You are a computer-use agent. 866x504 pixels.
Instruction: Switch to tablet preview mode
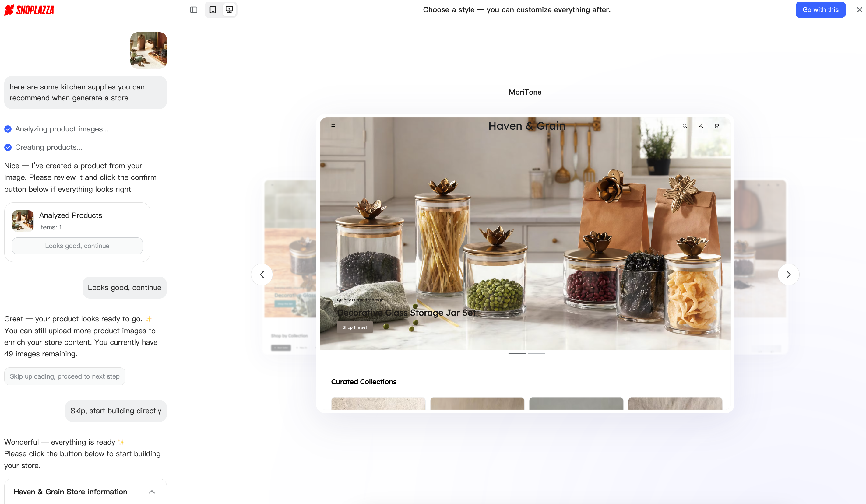[213, 10]
